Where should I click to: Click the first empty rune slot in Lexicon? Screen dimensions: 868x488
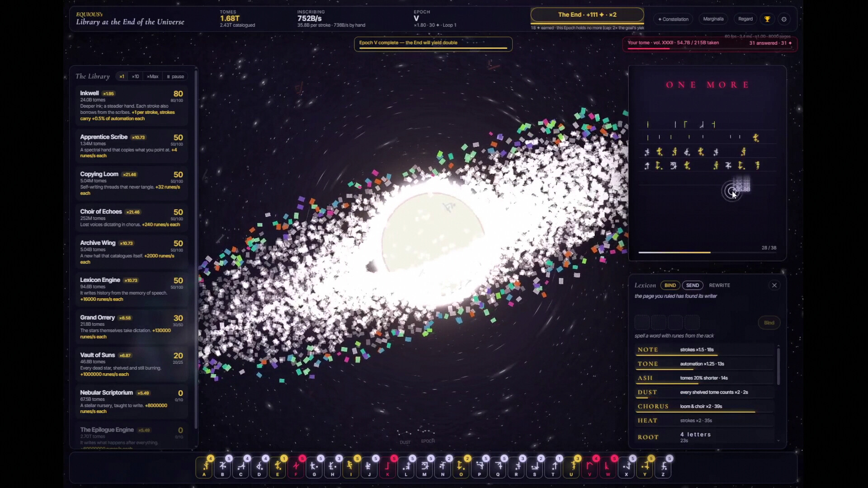pos(642,323)
